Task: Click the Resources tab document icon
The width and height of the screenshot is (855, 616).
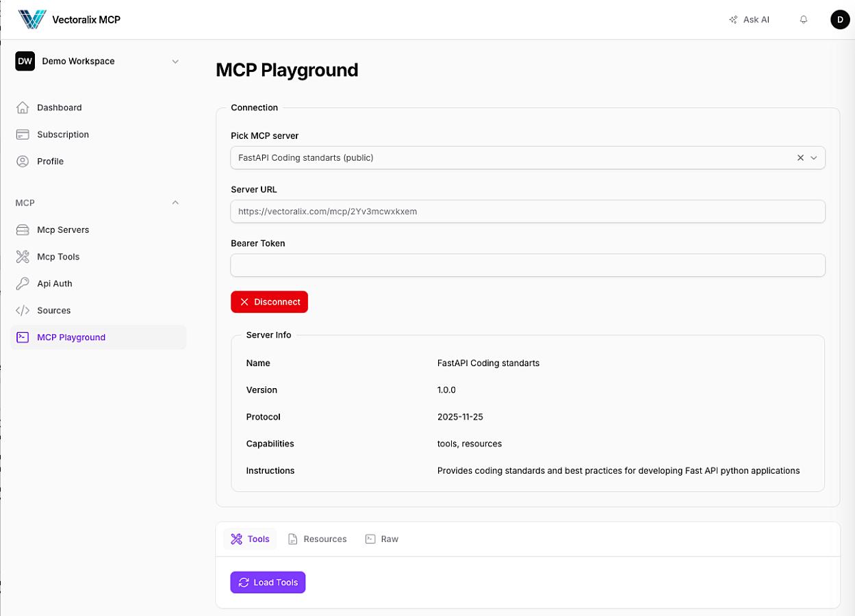Action: (293, 539)
